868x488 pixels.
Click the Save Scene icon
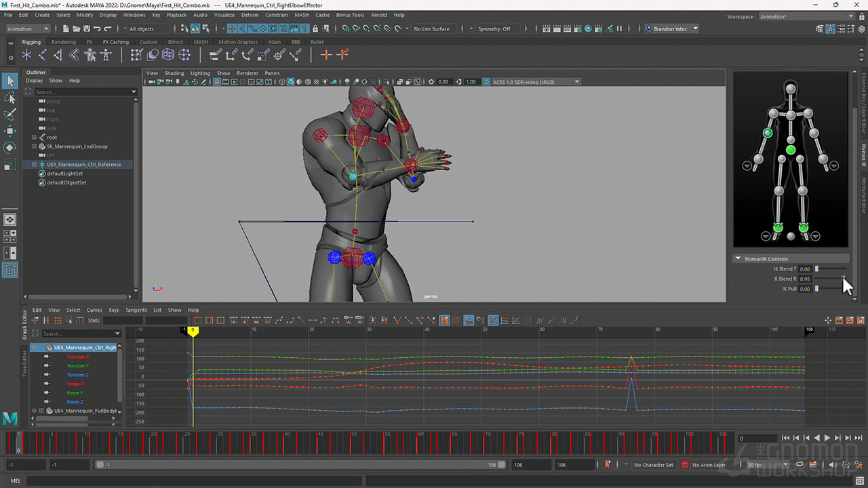pyautogui.click(x=87, y=28)
